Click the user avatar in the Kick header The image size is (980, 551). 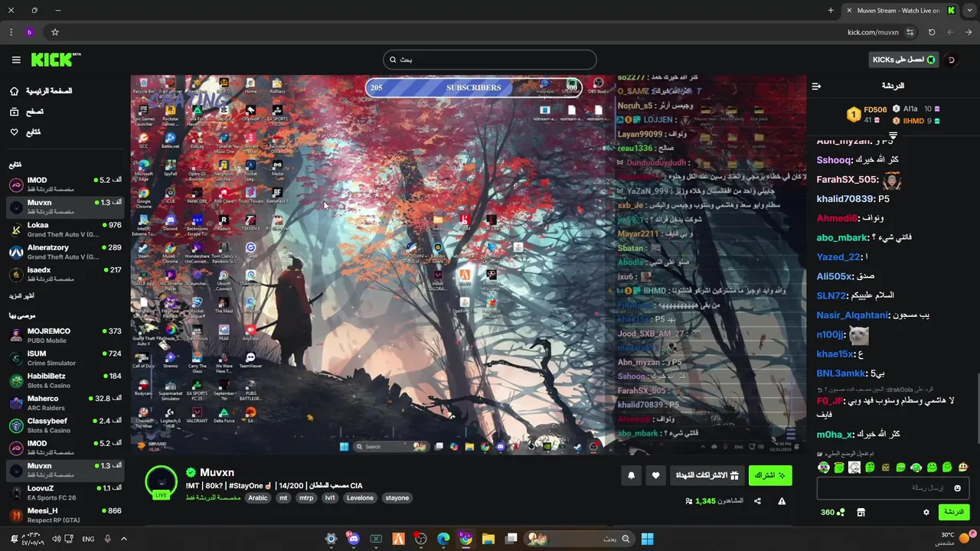[x=952, y=60]
